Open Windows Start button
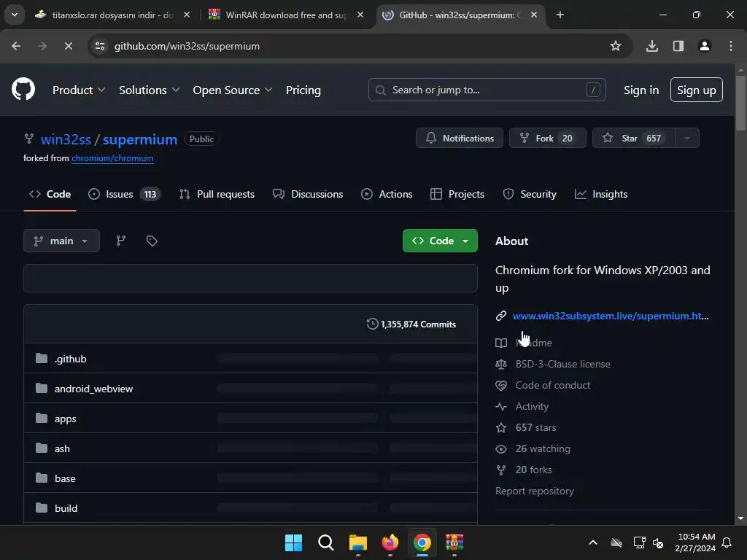Viewport: 747px width, 560px height. (x=293, y=542)
